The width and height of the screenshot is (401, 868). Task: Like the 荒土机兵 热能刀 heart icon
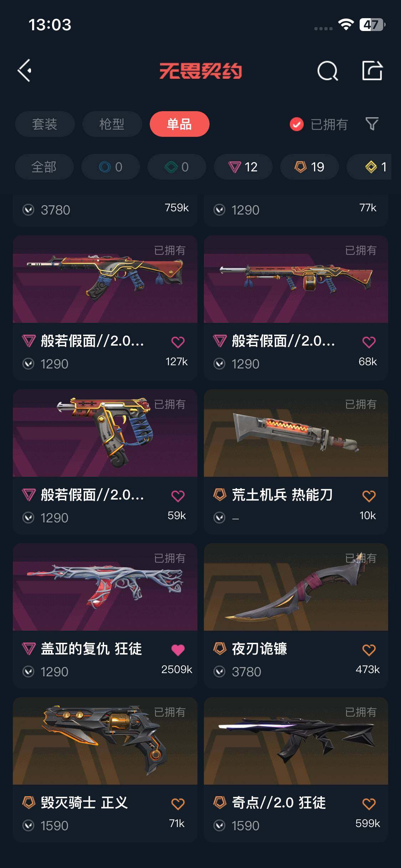[x=369, y=496]
